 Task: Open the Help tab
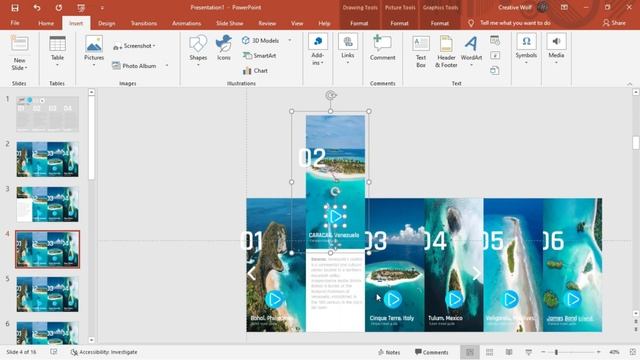[324, 23]
